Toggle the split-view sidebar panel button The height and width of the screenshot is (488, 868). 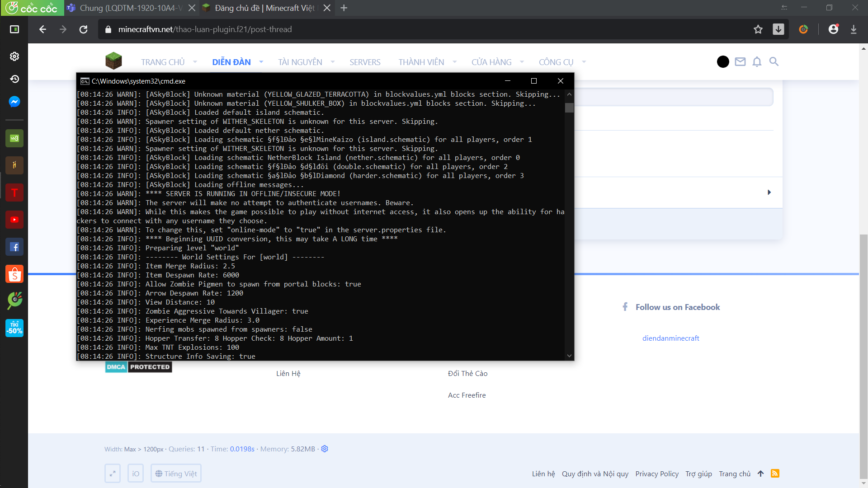14,29
